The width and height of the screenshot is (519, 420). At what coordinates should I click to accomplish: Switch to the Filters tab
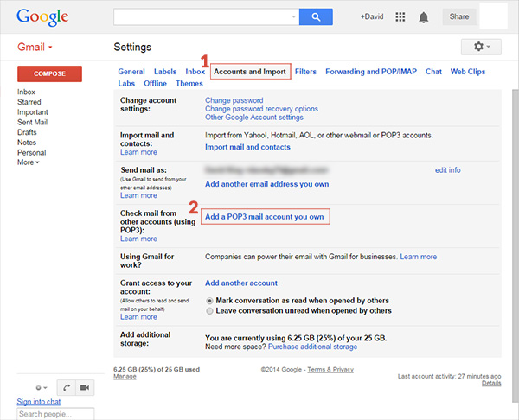(x=305, y=72)
